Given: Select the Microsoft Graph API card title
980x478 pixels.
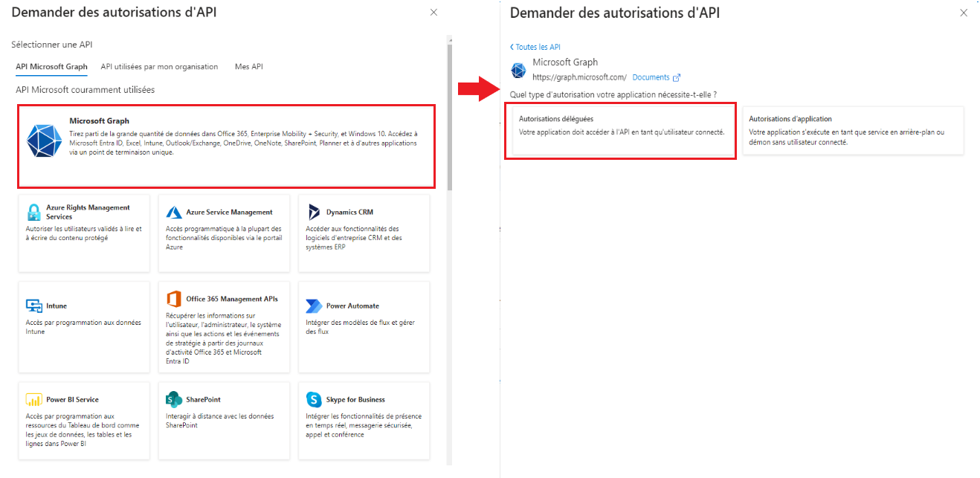Looking at the screenshot, I should (x=99, y=120).
